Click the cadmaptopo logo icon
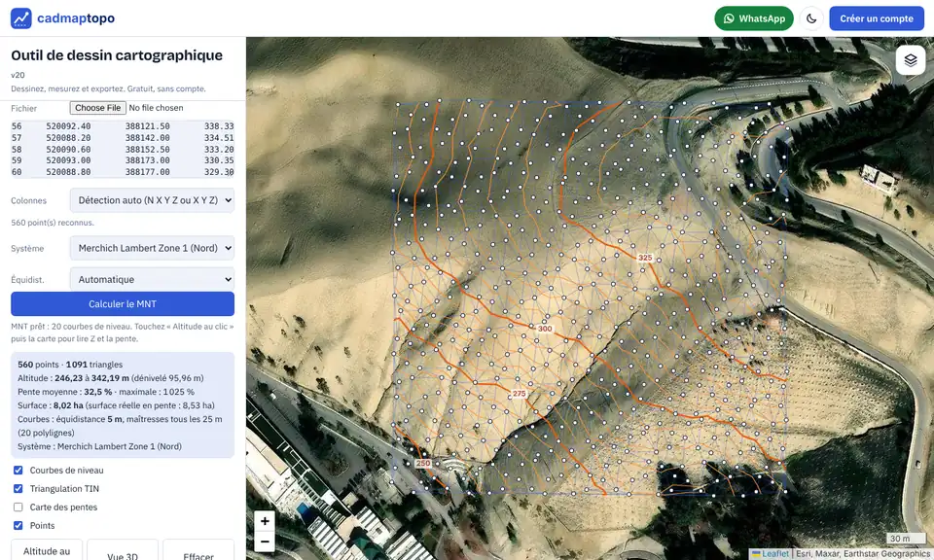The image size is (934, 560). pyautogui.click(x=20, y=18)
